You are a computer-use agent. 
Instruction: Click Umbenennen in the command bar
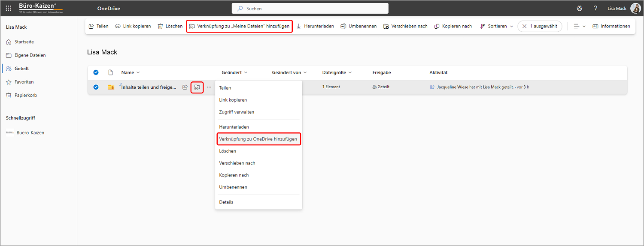[x=358, y=26]
